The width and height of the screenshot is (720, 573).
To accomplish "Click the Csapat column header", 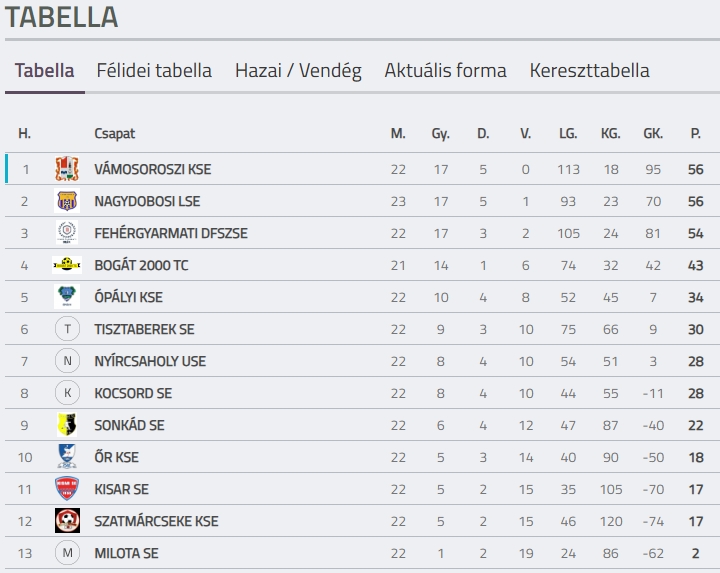I will pyautogui.click(x=115, y=134).
